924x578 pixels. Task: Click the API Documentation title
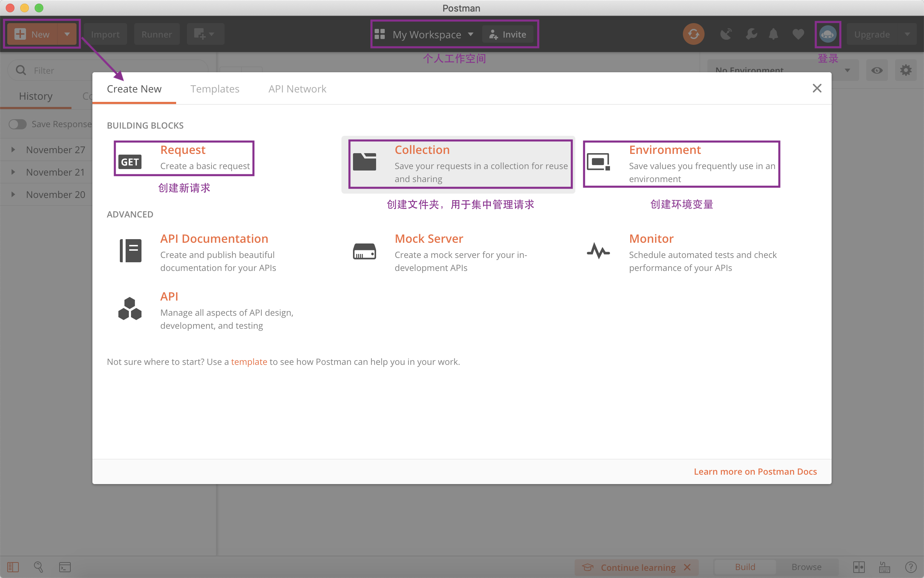pos(214,238)
